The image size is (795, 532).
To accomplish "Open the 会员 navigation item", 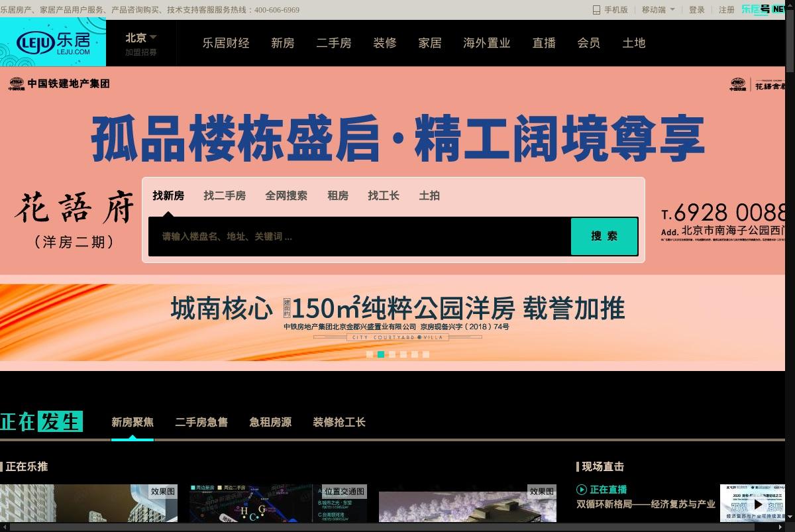I will tap(589, 43).
